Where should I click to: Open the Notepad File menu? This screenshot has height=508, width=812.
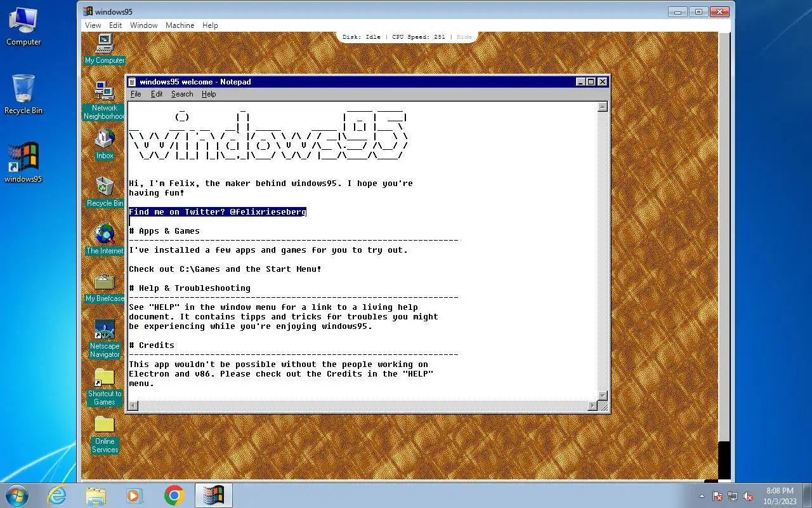tap(136, 94)
